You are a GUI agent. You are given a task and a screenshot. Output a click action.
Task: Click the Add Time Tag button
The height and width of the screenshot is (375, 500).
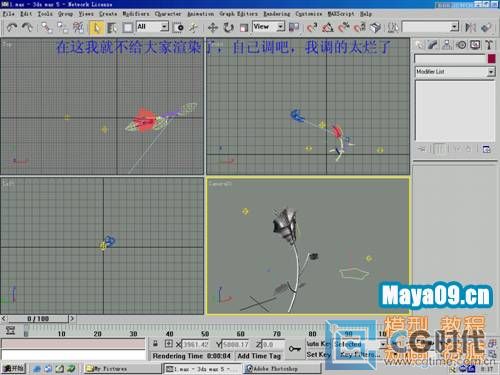[x=259, y=356]
